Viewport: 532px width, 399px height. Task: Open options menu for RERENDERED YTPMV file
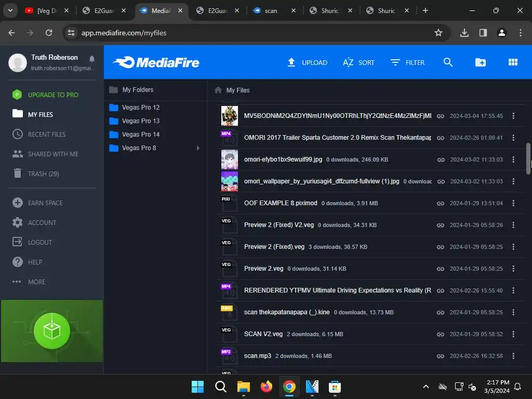(513, 290)
